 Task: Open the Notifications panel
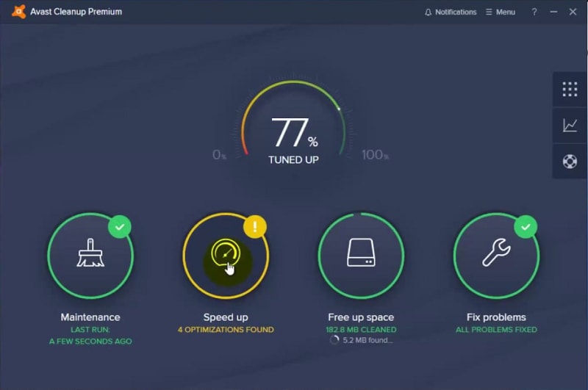tap(450, 12)
